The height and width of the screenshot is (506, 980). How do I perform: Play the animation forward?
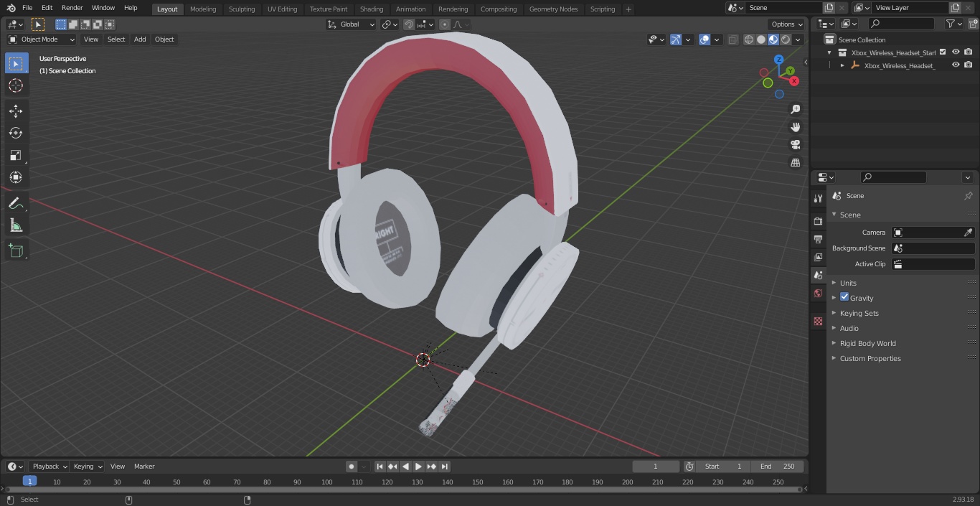pyautogui.click(x=419, y=467)
